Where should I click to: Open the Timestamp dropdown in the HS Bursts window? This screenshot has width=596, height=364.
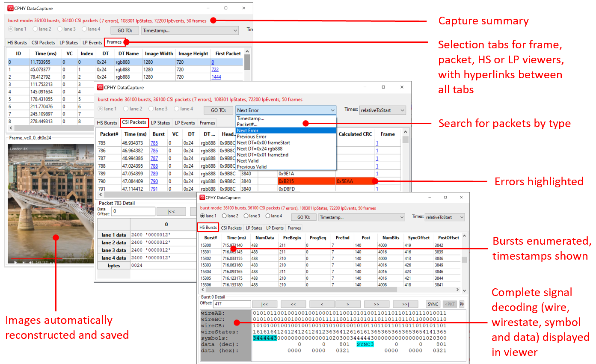pos(362,217)
